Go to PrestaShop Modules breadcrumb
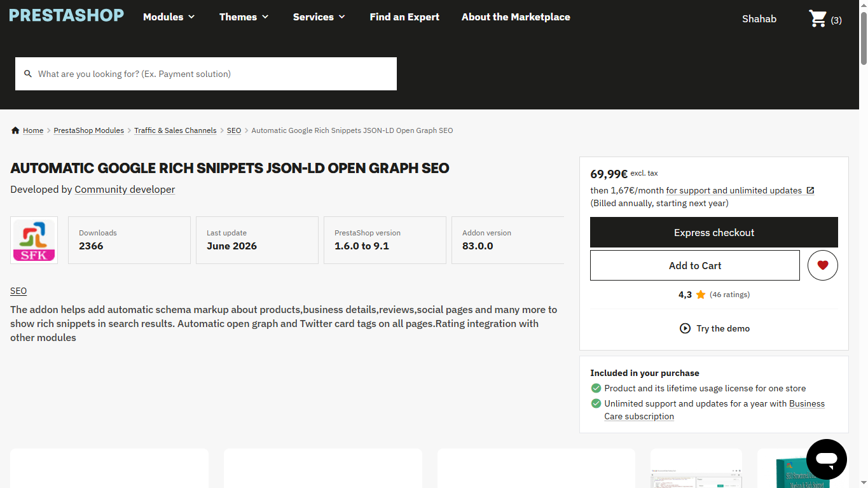Image resolution: width=868 pixels, height=488 pixels. coord(89,130)
